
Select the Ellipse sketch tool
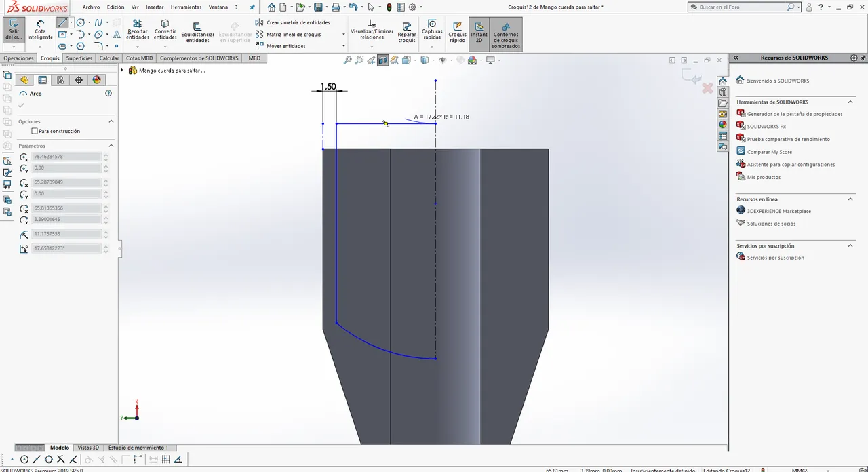[x=98, y=35]
